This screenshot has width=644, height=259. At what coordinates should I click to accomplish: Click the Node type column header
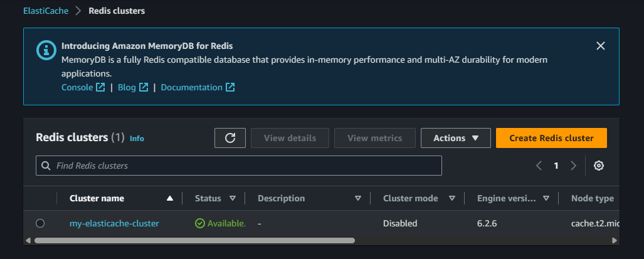pyautogui.click(x=592, y=198)
